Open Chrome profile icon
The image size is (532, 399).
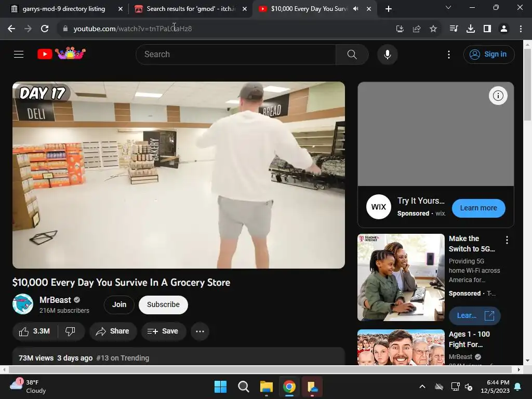pyautogui.click(x=504, y=29)
